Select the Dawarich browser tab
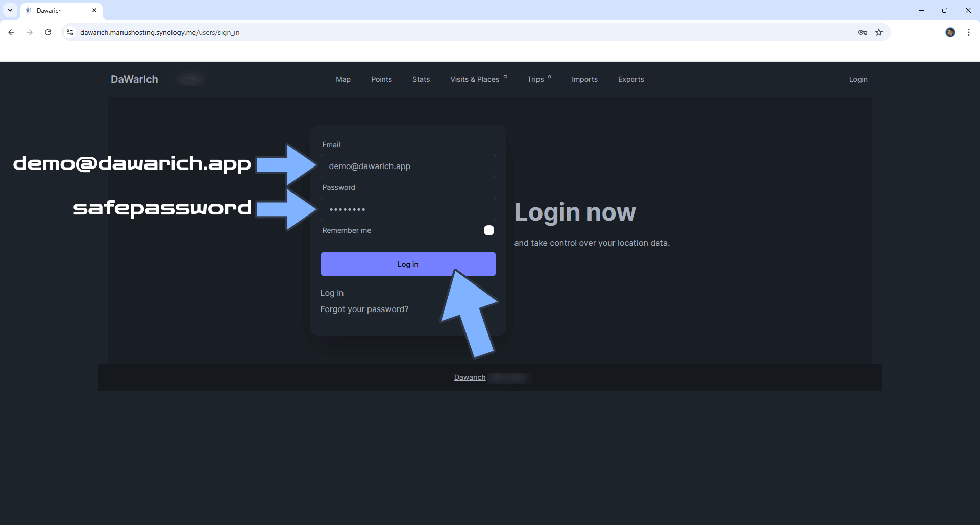 61,10
